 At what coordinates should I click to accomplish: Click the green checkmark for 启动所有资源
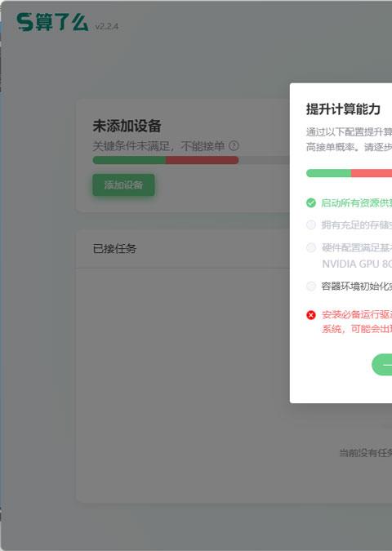pyautogui.click(x=311, y=202)
